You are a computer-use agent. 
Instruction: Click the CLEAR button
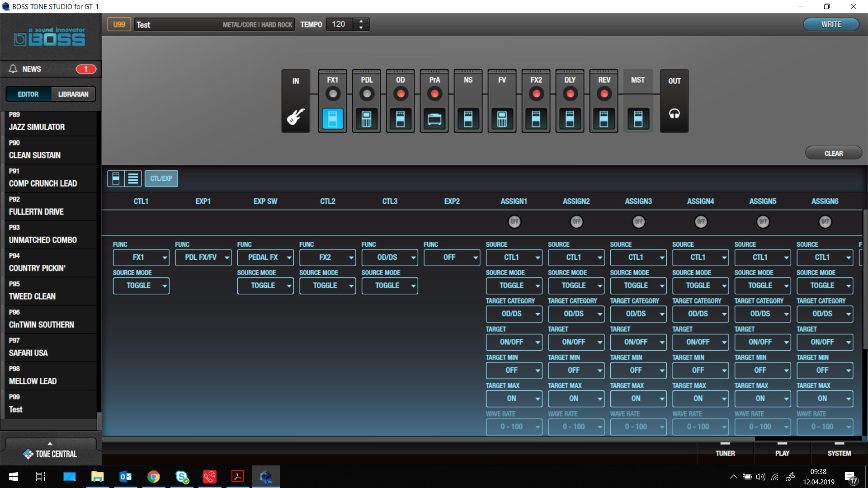(x=833, y=154)
